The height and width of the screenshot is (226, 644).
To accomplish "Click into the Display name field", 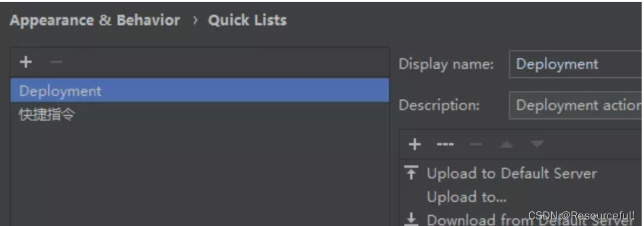I will [x=576, y=64].
